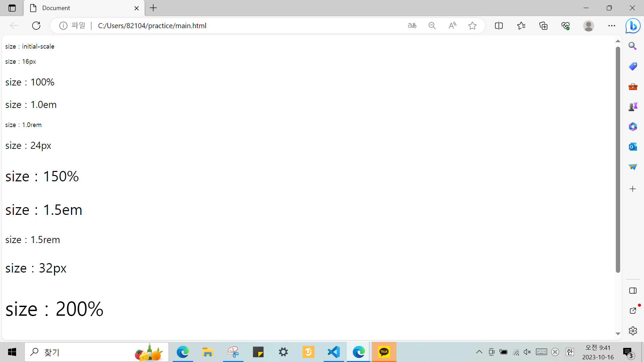Open the network Wi-Fi tray icon
644x362 pixels.
(x=516, y=352)
